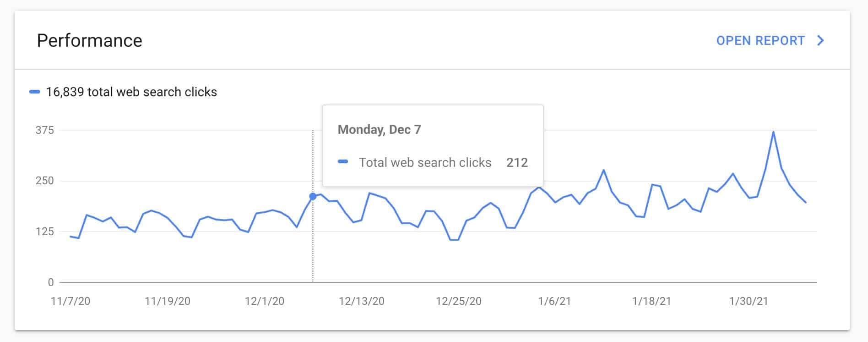Click the 12/25/20 date axis label
This screenshot has width=868, height=342.
(459, 301)
